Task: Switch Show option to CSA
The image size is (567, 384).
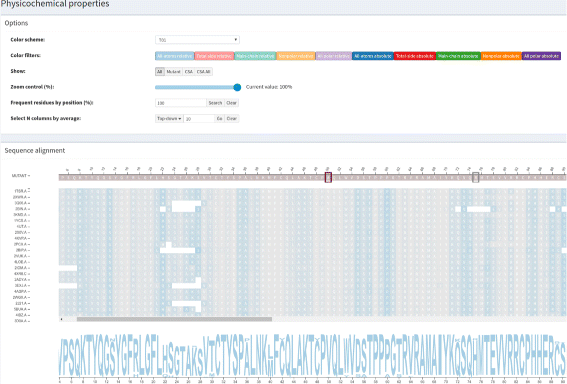Action: (x=189, y=72)
